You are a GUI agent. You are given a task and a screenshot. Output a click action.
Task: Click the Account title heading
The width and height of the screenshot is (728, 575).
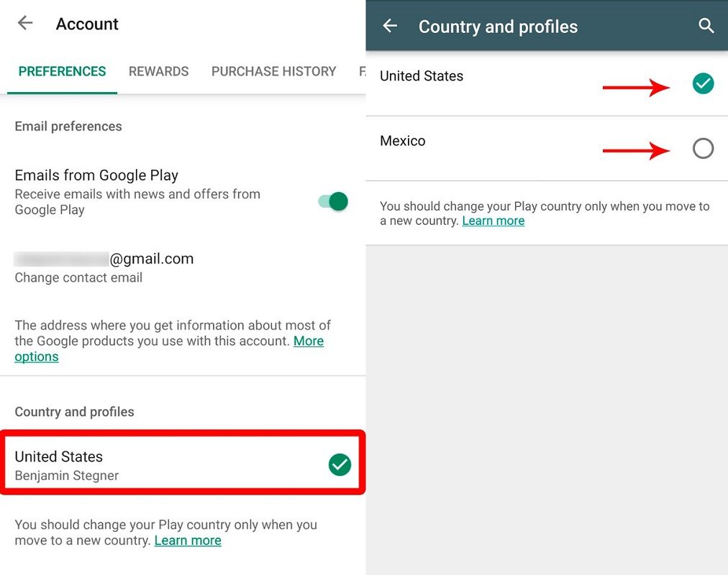[x=87, y=24]
